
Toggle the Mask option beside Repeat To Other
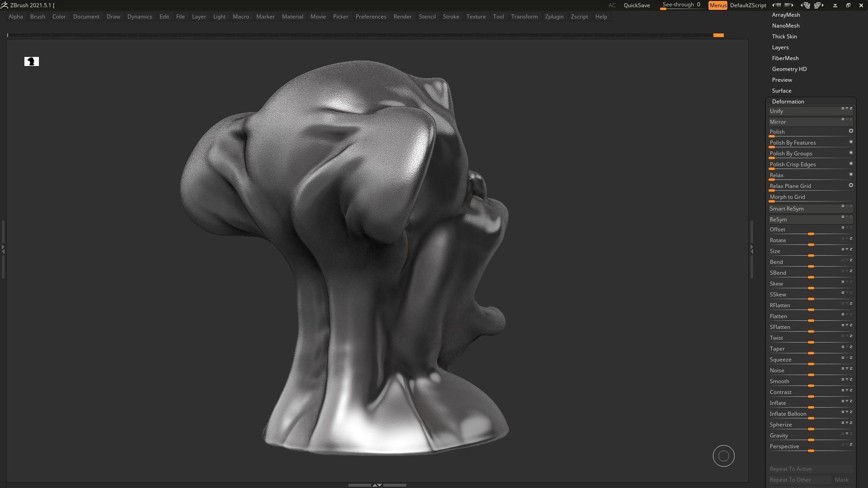(842, 480)
